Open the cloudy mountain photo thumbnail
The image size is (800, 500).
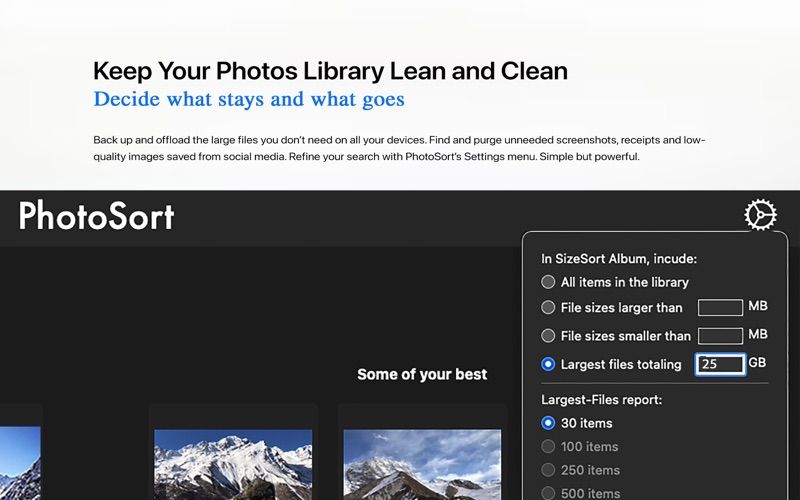(422, 464)
